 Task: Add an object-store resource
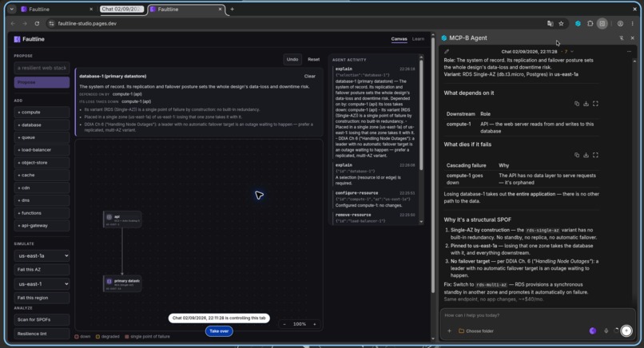click(42, 163)
